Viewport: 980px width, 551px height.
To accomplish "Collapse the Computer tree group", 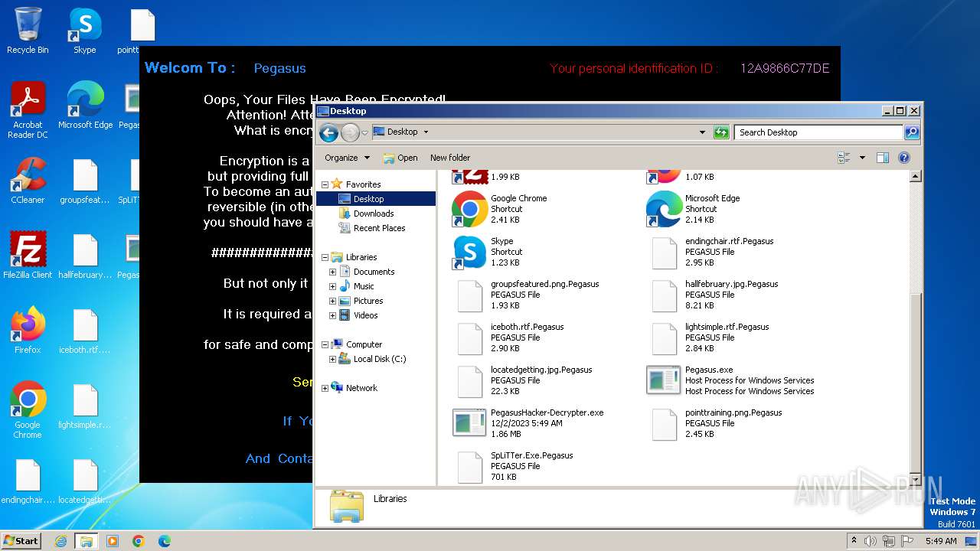I will pos(325,344).
